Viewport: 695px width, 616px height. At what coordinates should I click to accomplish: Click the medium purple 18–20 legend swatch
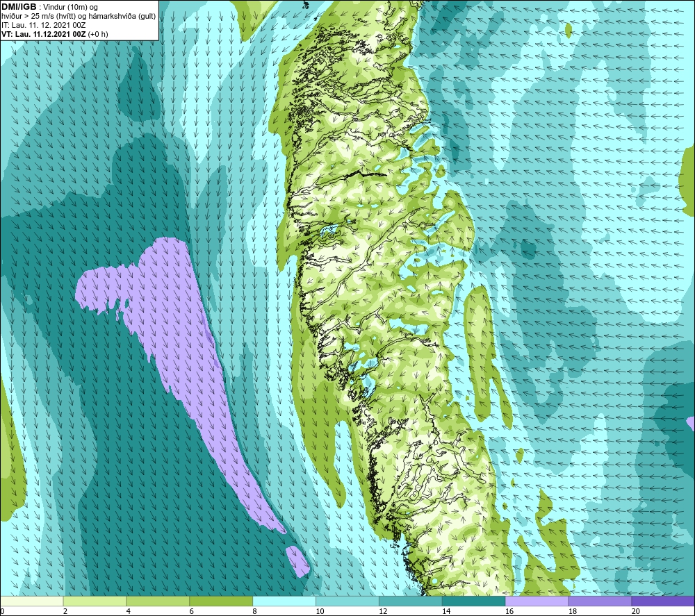[600, 601]
